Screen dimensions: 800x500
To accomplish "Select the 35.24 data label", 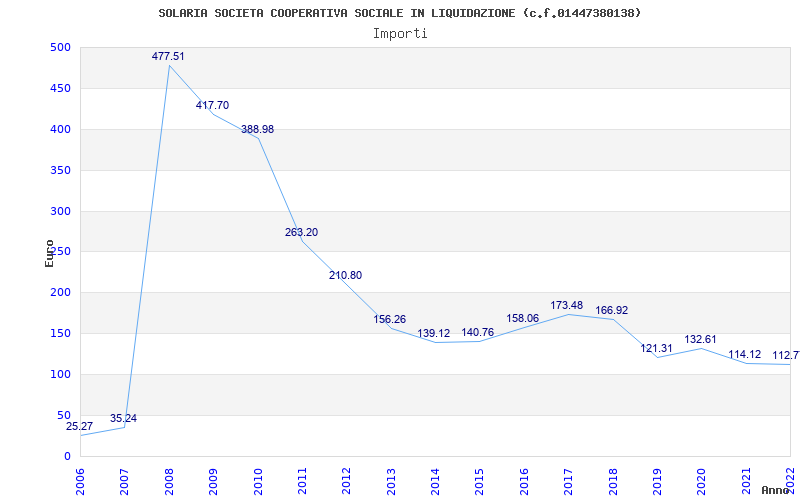I will 123,419.
